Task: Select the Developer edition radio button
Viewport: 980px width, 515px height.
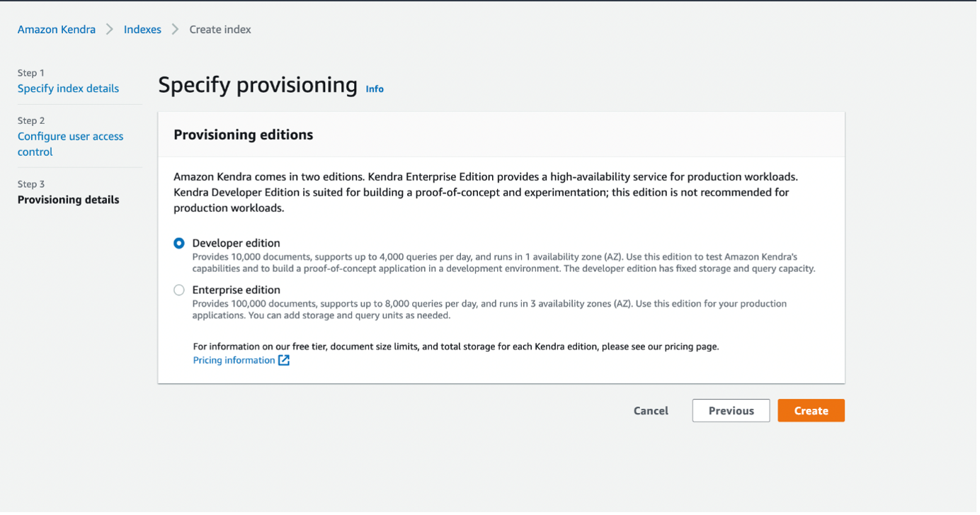Action: [x=179, y=244]
